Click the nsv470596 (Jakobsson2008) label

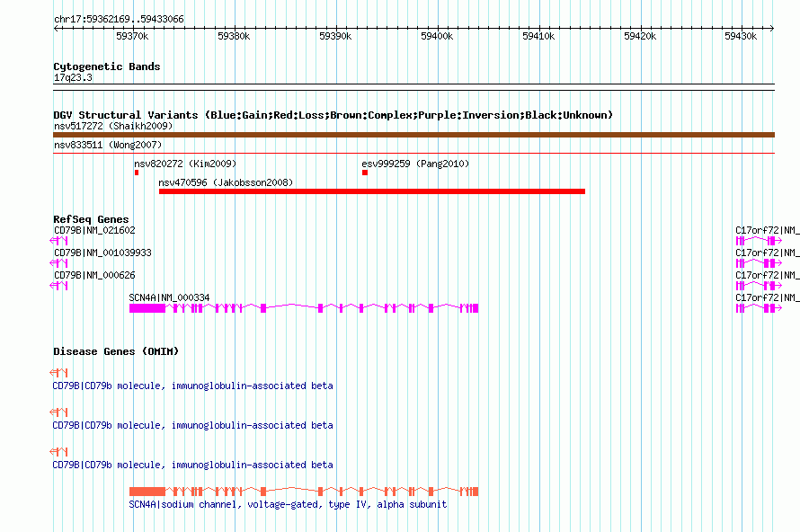pyautogui.click(x=226, y=182)
